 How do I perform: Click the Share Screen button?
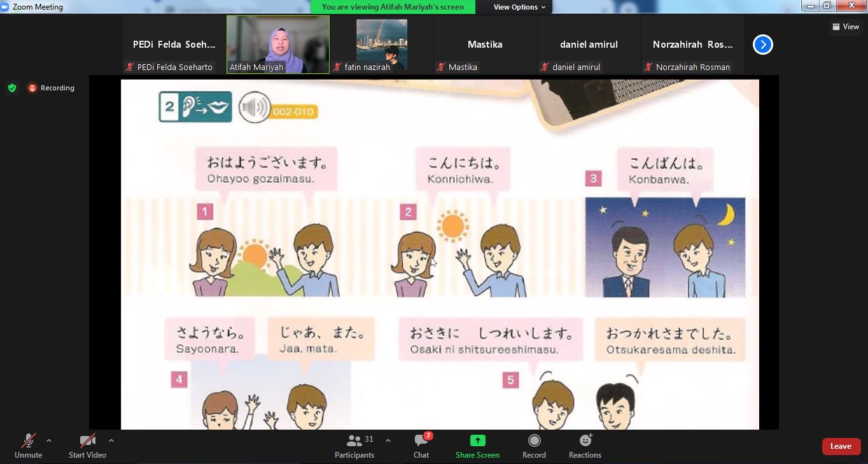click(x=477, y=446)
